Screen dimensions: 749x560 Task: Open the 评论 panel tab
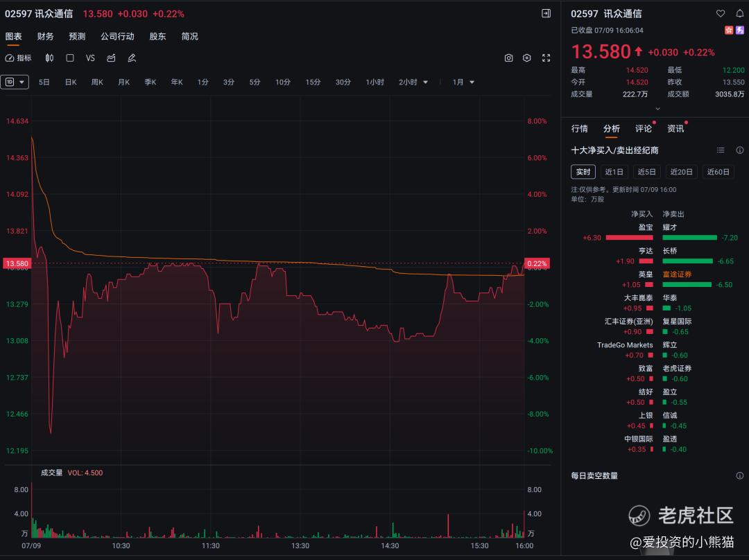pos(644,128)
